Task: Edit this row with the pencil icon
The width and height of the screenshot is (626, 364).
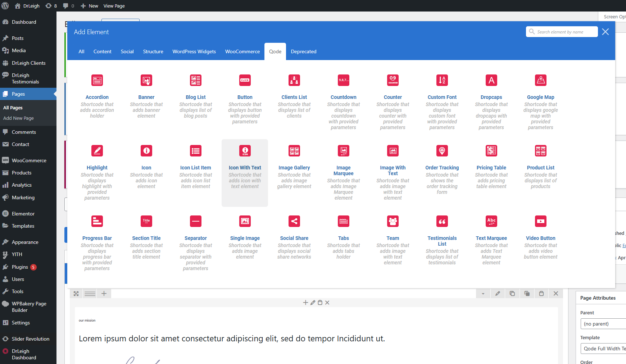Action: click(498, 294)
